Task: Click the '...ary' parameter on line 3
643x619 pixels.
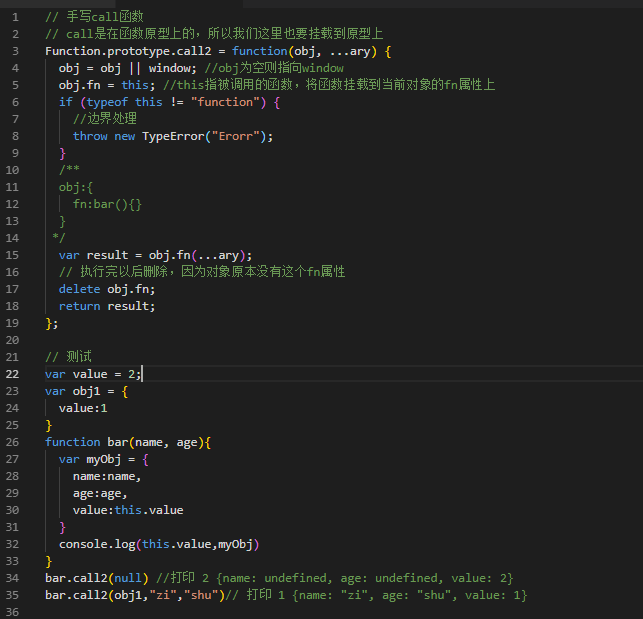Action: [x=350, y=51]
